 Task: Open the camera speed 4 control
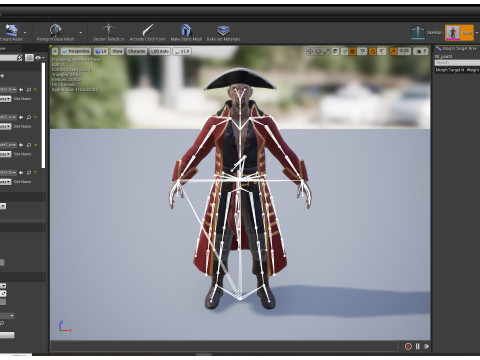[421, 51]
